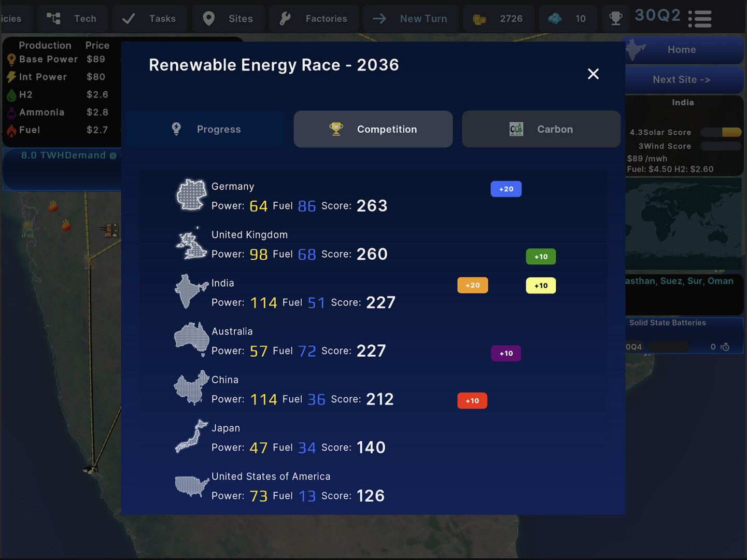Open the Tech panel
This screenshot has height=560, width=747.
tap(73, 19)
